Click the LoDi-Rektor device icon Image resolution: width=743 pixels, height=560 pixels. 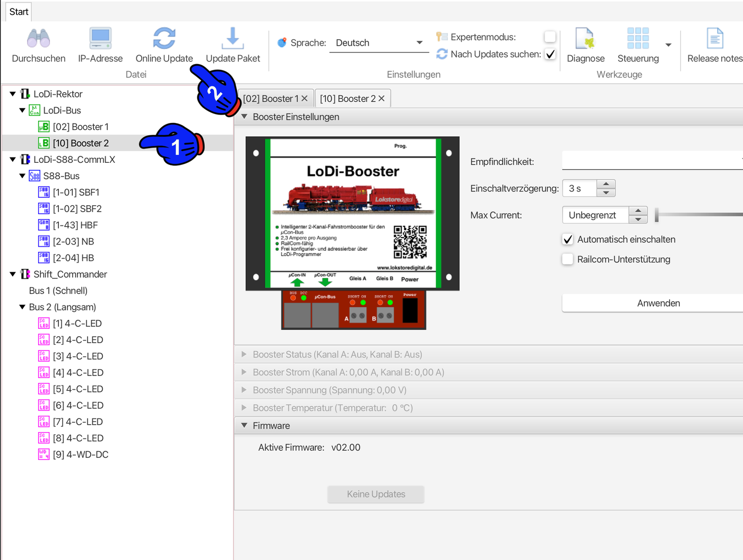(25, 94)
